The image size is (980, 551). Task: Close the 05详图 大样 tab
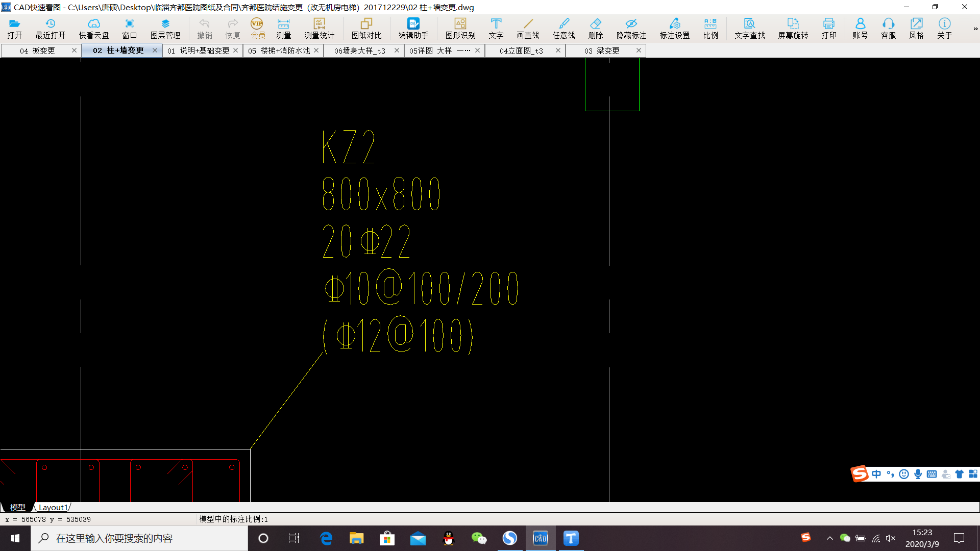click(477, 50)
